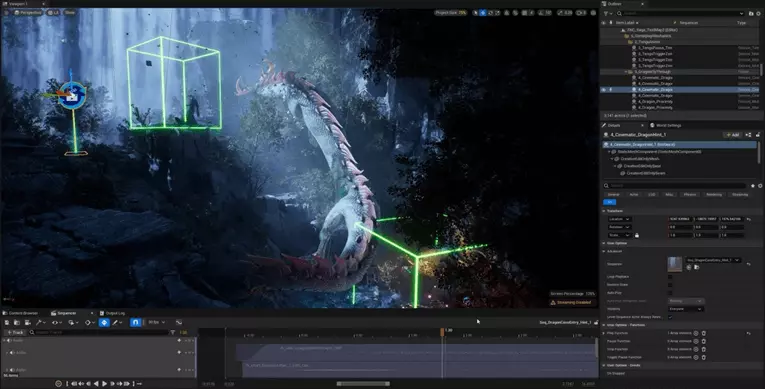Reset Location to default arrow icon

point(748,219)
